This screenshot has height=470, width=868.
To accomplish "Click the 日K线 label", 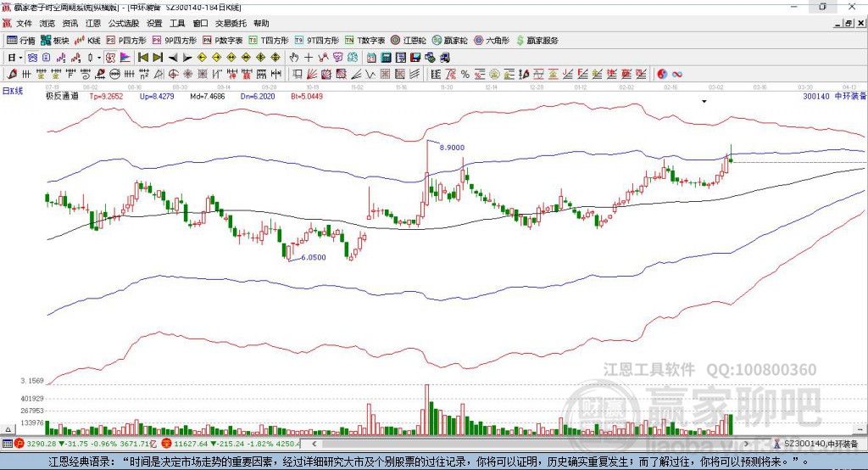I will point(13,91).
